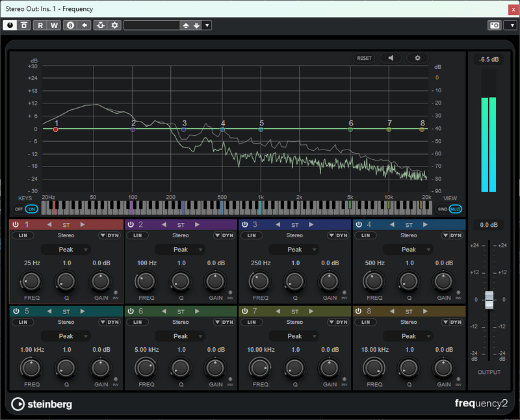Toggle band 1 gain INV button

coord(116,293)
